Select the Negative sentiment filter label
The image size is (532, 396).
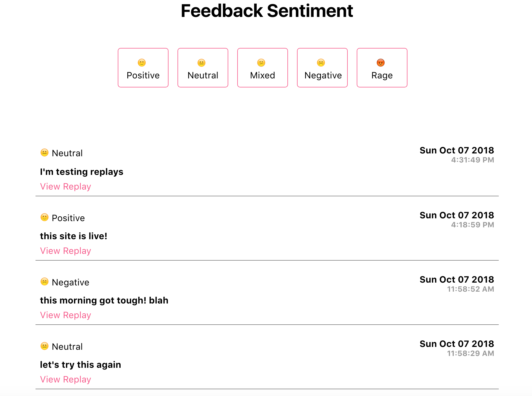(323, 75)
